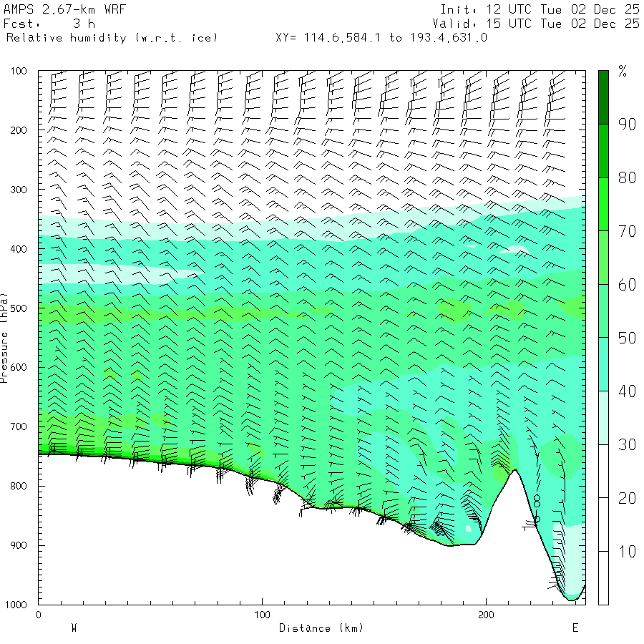Click the '90' colorbar label
644x644 pixels.
click(627, 125)
